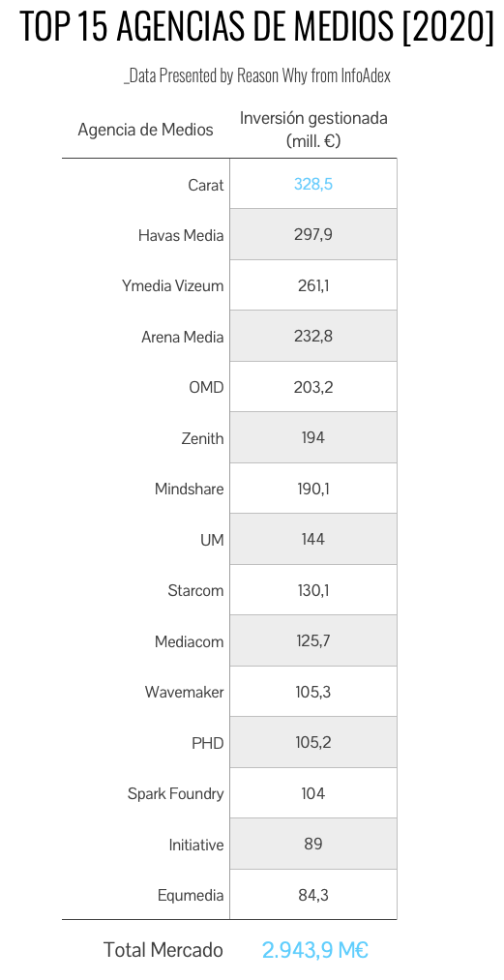The width and height of the screenshot is (504, 980).
Task: Select the Initiative value 89
Action: coord(313,844)
